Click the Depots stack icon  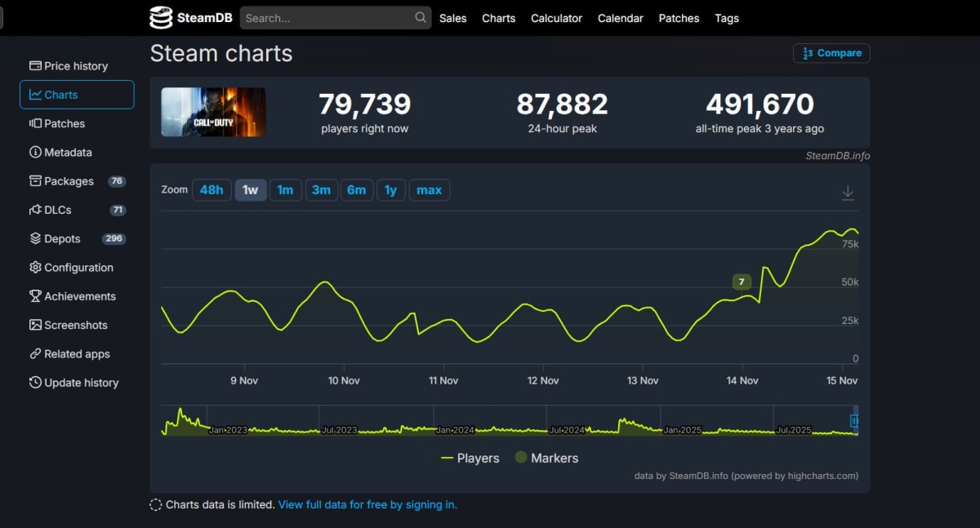click(x=35, y=238)
